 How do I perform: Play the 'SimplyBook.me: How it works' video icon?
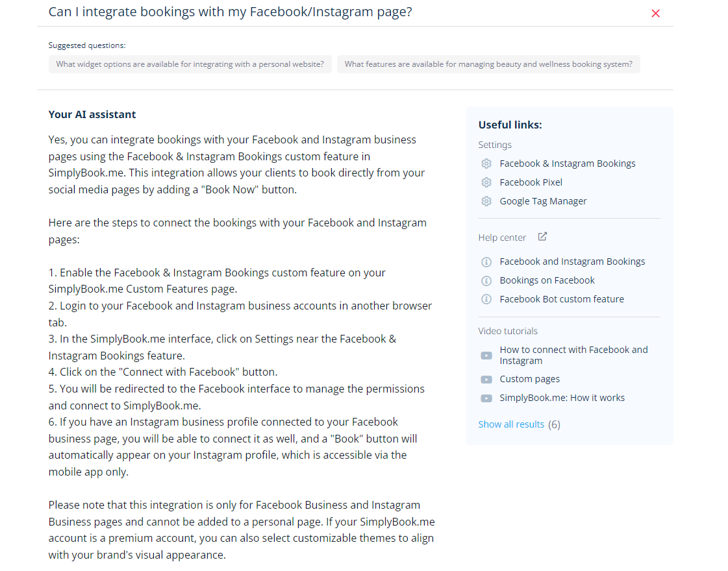coord(486,398)
